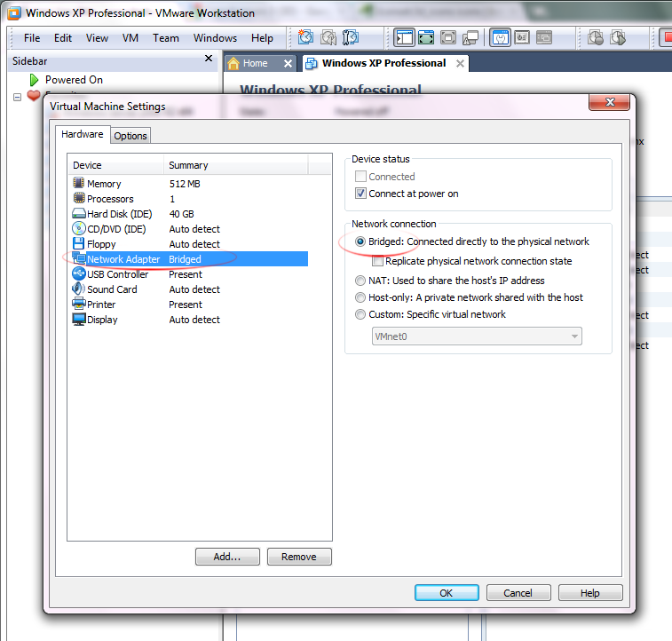Switch to the Hardware tab
Image resolution: width=672 pixels, height=641 pixels.
pyautogui.click(x=83, y=134)
